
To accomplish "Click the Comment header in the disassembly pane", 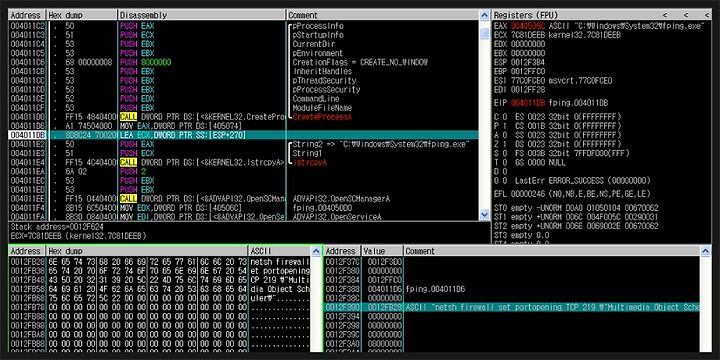I will (382, 15).
